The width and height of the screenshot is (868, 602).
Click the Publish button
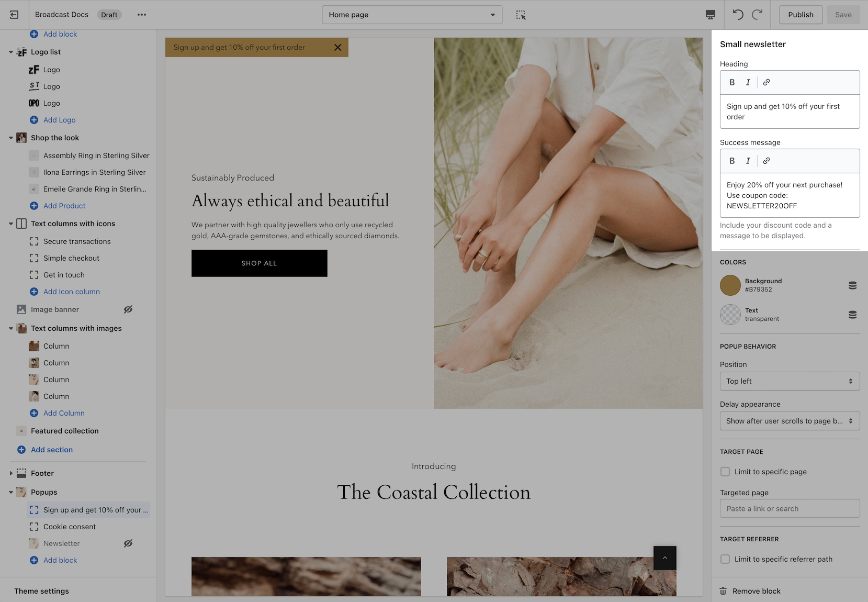801,15
